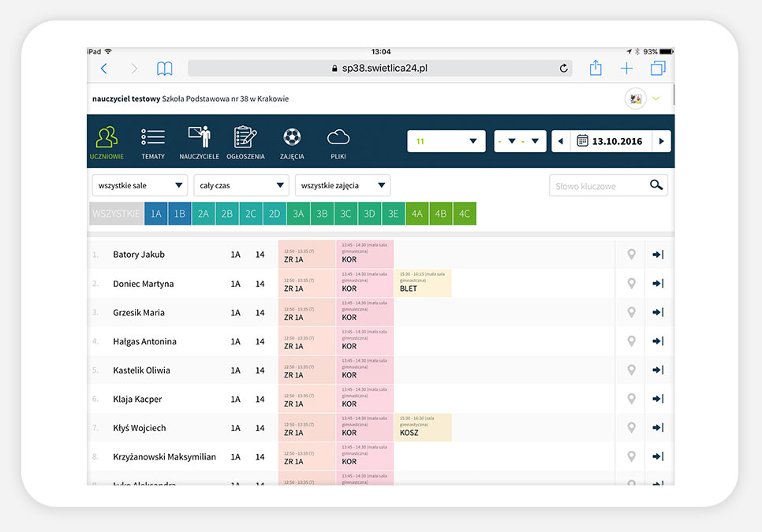This screenshot has width=762, height=532.
Task: Click location pin for Kastelik Oliwia
Action: [x=631, y=370]
